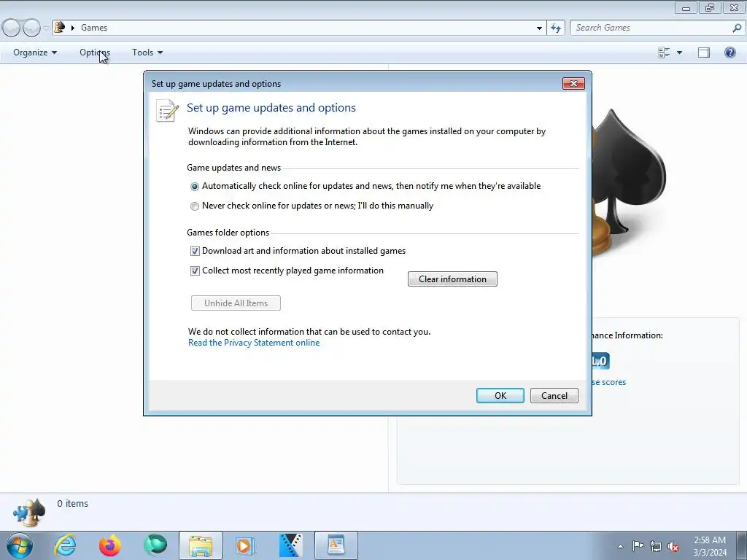Expand the view options dropdown arrow
Viewport: 747px width, 560px height.
pos(679,52)
